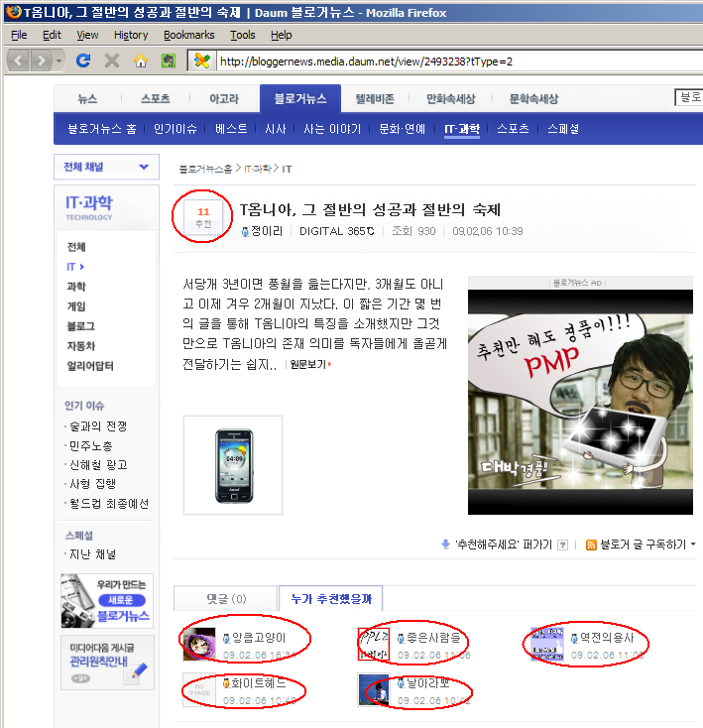Open popular issue 월드컵 최종예선

(109, 504)
